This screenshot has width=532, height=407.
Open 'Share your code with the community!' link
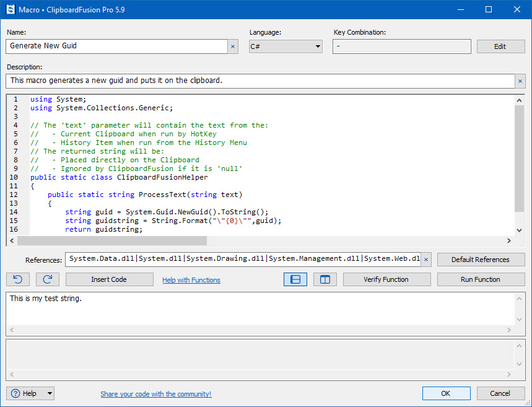(155, 394)
